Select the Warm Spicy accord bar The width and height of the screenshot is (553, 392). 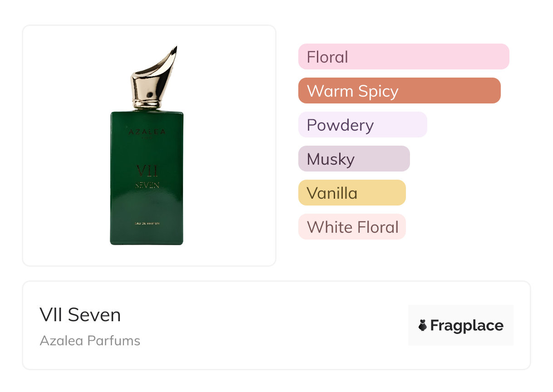point(400,91)
